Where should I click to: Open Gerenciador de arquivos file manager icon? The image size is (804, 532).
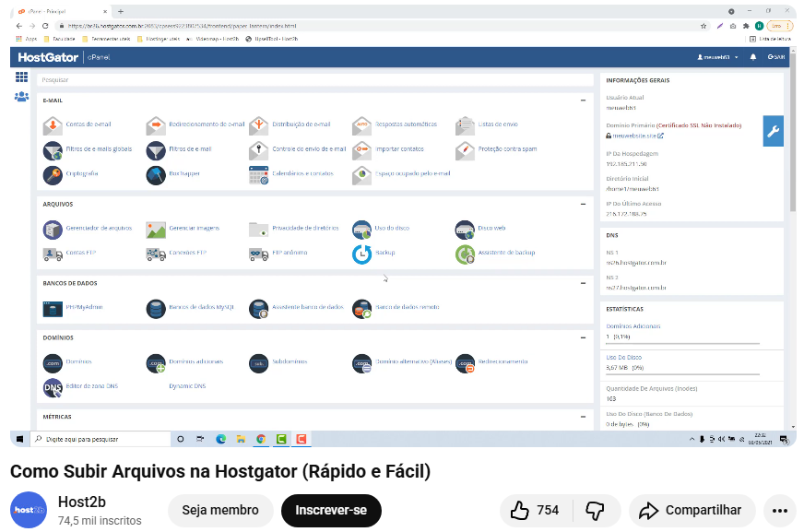(x=53, y=229)
